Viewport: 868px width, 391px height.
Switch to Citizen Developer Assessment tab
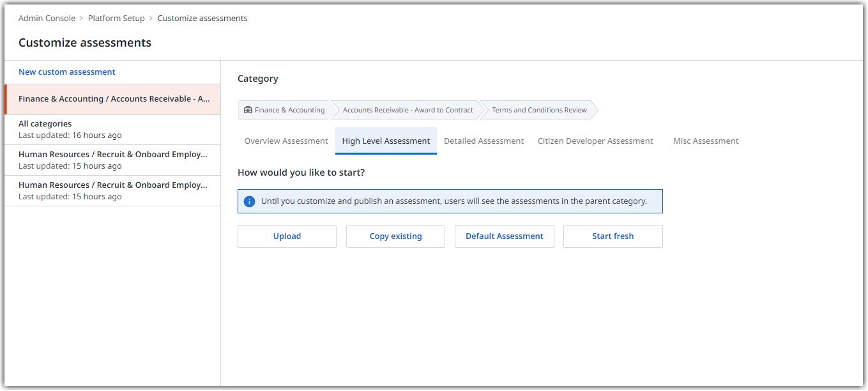(595, 141)
